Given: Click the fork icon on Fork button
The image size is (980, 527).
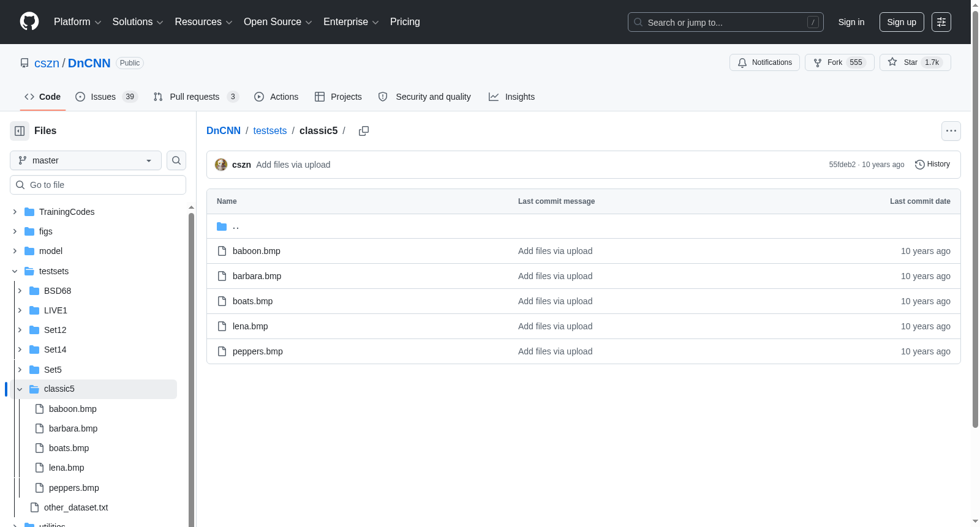Looking at the screenshot, I should click(x=818, y=62).
